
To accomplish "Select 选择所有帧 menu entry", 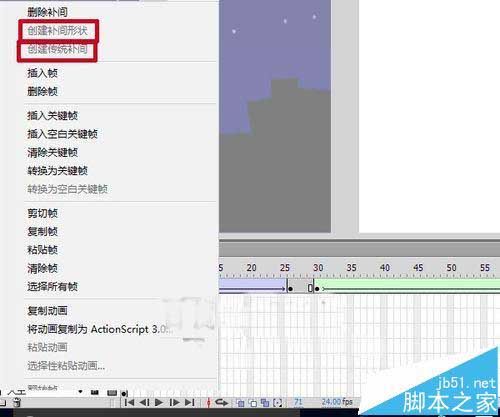I will click(x=52, y=286).
